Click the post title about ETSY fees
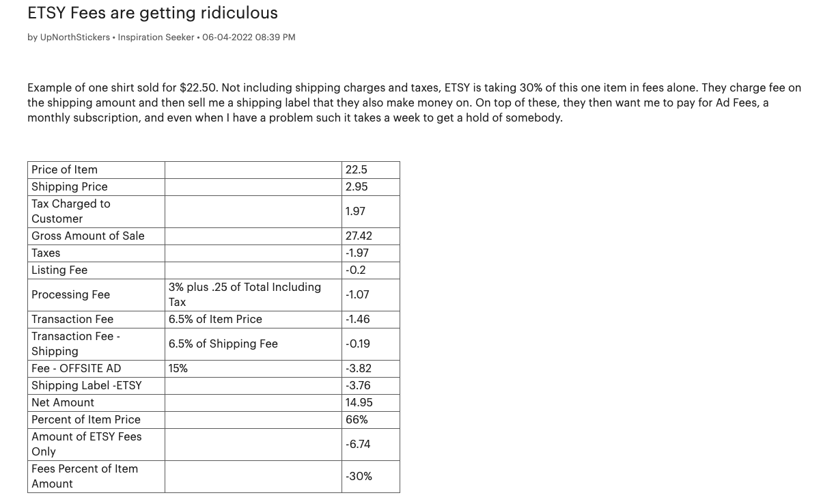The height and width of the screenshot is (504, 821). [152, 13]
